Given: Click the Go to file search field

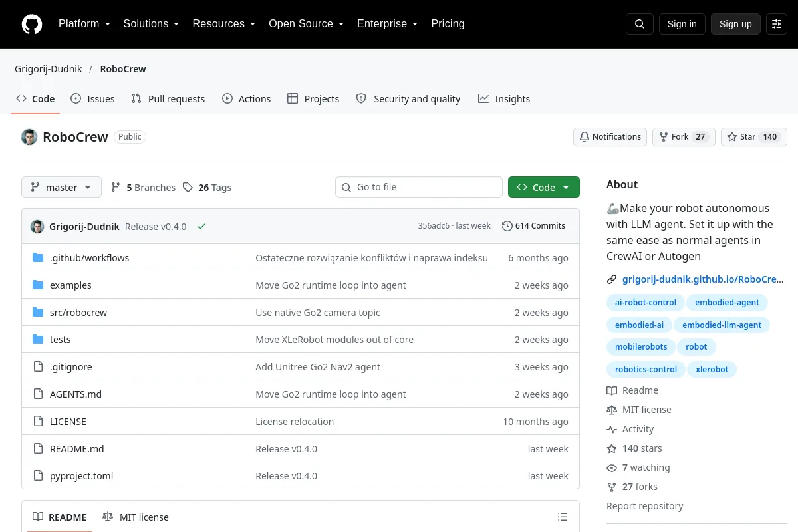Looking at the screenshot, I should (x=419, y=187).
